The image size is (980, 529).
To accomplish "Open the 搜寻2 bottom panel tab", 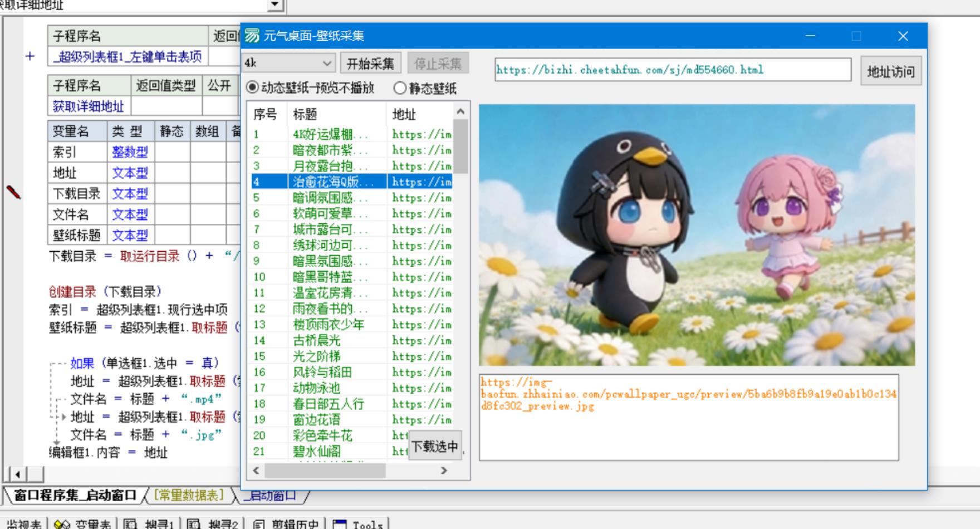I will [x=213, y=524].
